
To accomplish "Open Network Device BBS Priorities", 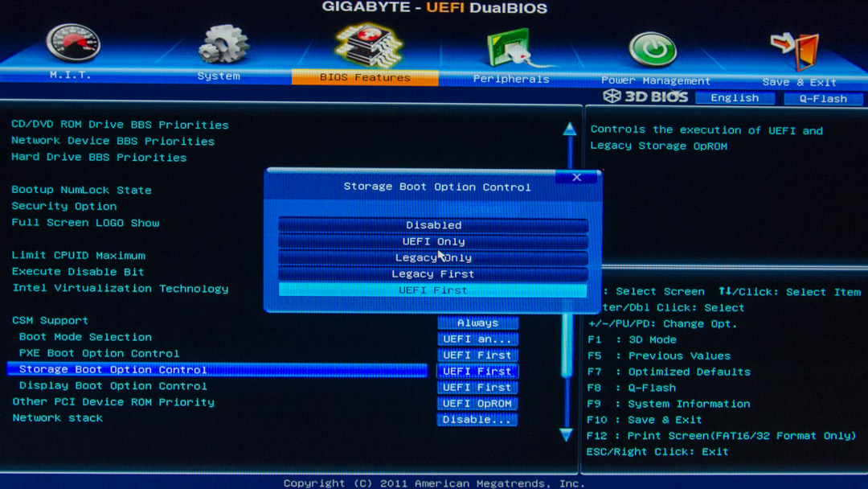I will click(x=113, y=141).
